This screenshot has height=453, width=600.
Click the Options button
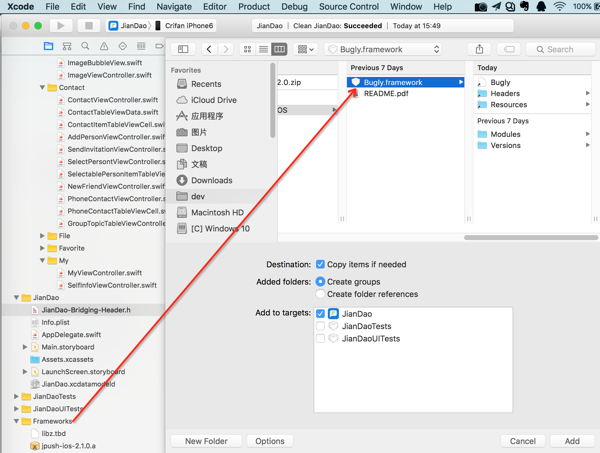click(x=270, y=441)
